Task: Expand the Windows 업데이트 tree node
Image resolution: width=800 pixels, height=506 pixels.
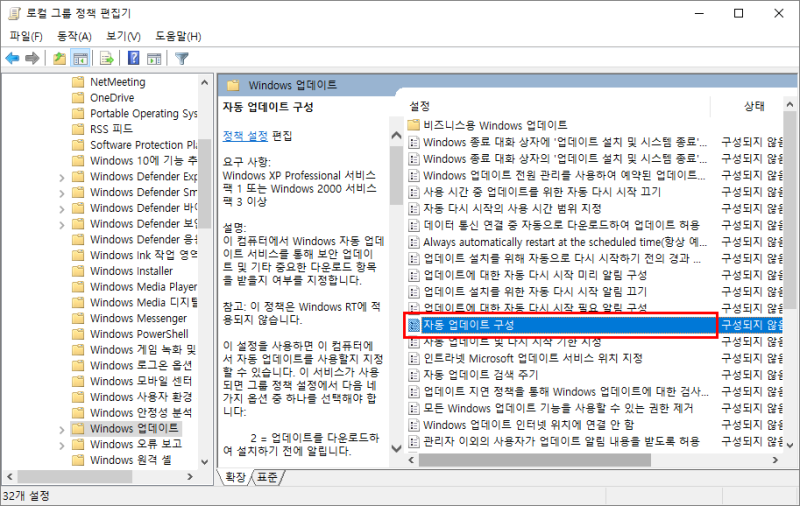Action: pos(62,429)
